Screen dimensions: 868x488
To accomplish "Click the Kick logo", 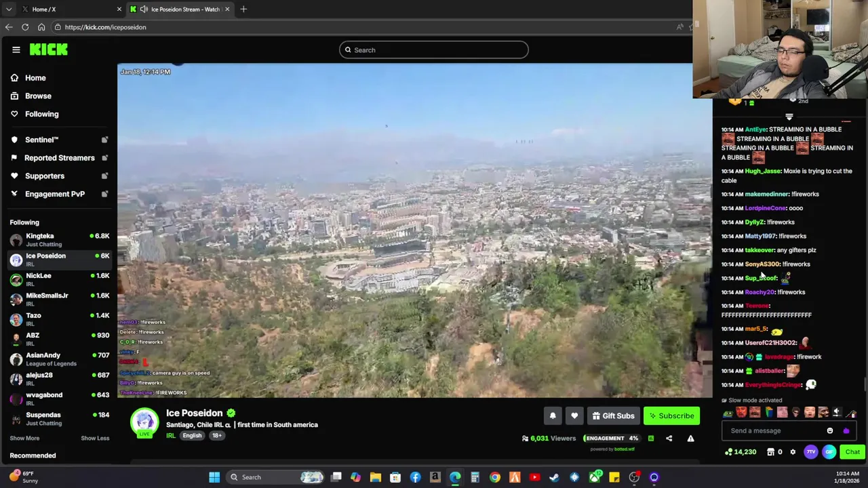I will click(49, 49).
